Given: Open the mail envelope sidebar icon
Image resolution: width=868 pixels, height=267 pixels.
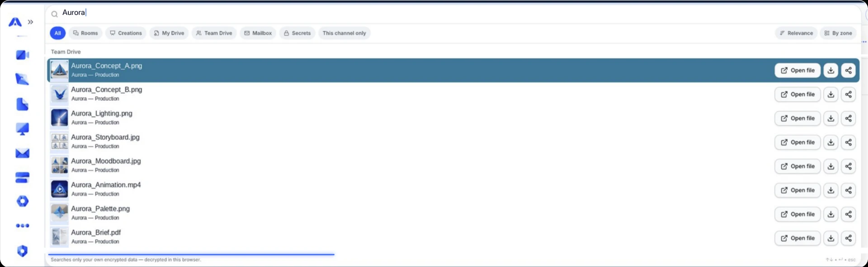Looking at the screenshot, I should pyautogui.click(x=22, y=153).
